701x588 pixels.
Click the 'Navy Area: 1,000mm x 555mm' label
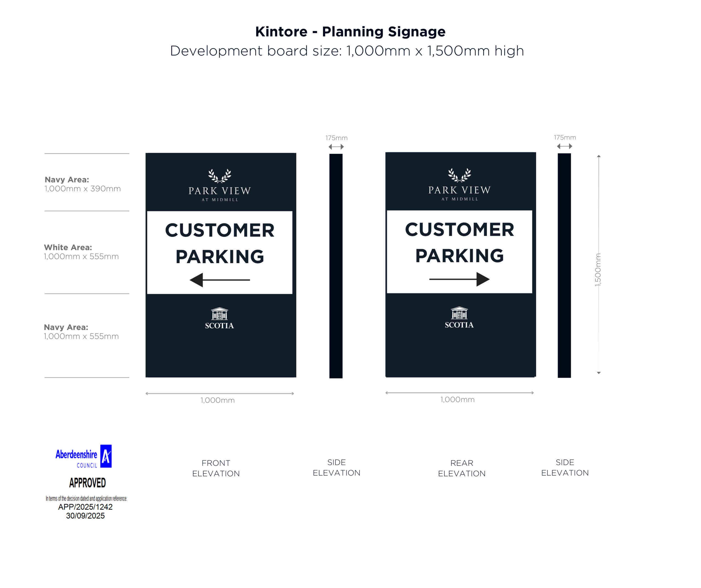(81, 331)
